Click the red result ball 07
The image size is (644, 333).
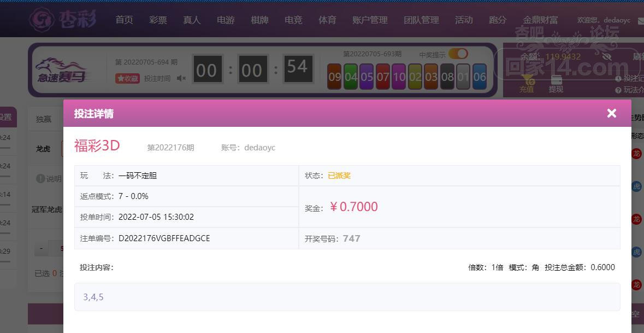point(383,77)
